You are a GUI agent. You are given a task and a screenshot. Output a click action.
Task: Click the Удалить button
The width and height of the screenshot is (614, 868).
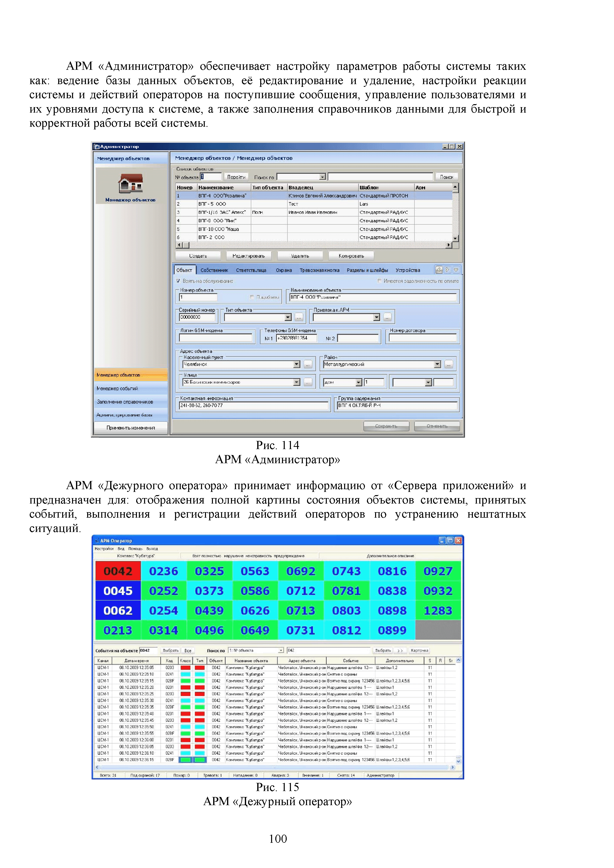(300, 256)
